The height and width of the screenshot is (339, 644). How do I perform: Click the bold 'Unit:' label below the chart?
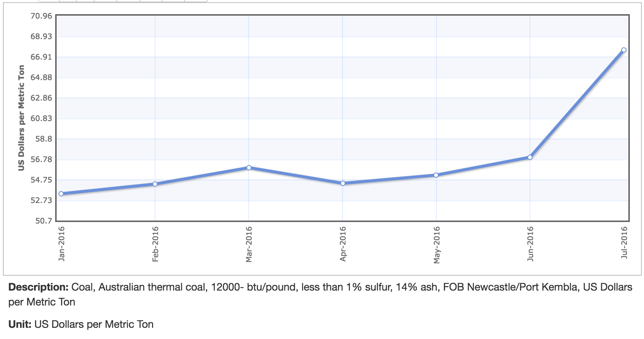(20, 324)
